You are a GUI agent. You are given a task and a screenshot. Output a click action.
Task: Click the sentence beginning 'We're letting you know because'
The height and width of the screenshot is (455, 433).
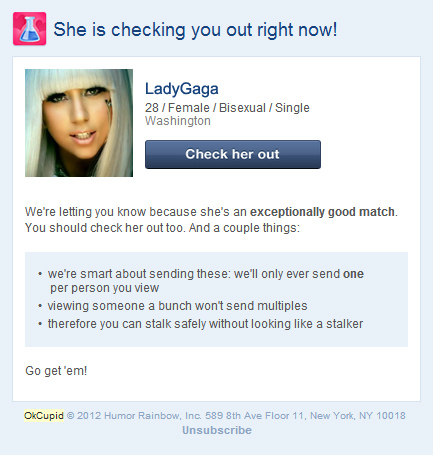coord(211,212)
